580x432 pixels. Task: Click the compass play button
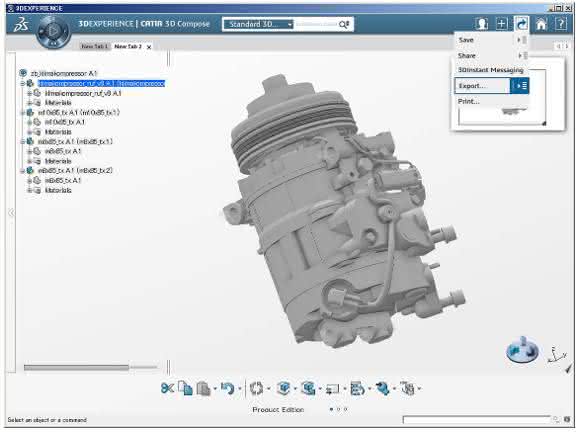(x=53, y=31)
